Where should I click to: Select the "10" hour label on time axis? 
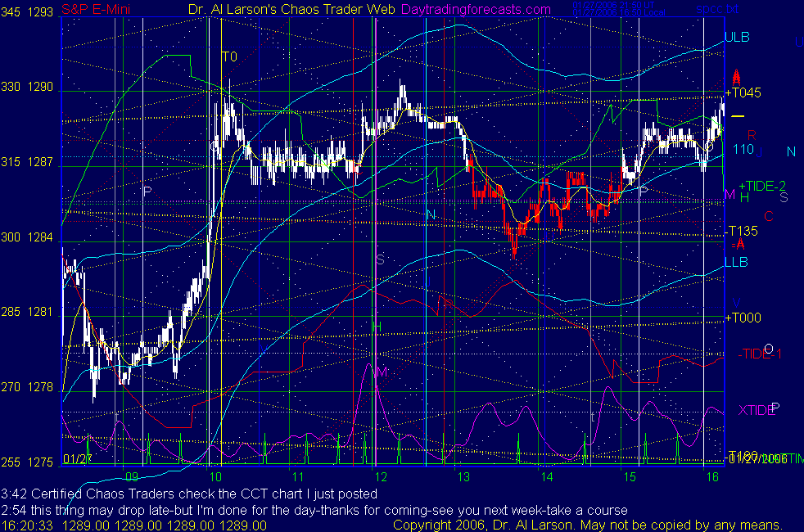[x=215, y=477]
